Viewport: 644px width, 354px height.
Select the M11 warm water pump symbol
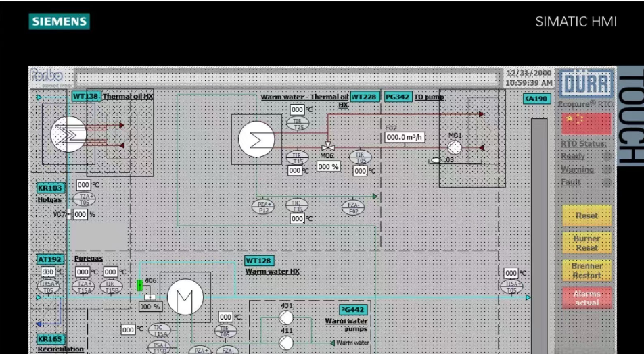286,343
